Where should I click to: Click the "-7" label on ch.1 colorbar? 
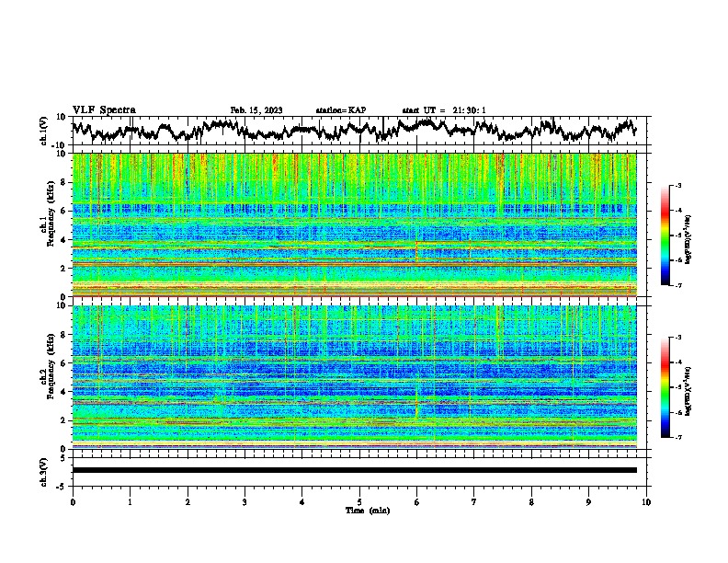(x=677, y=285)
